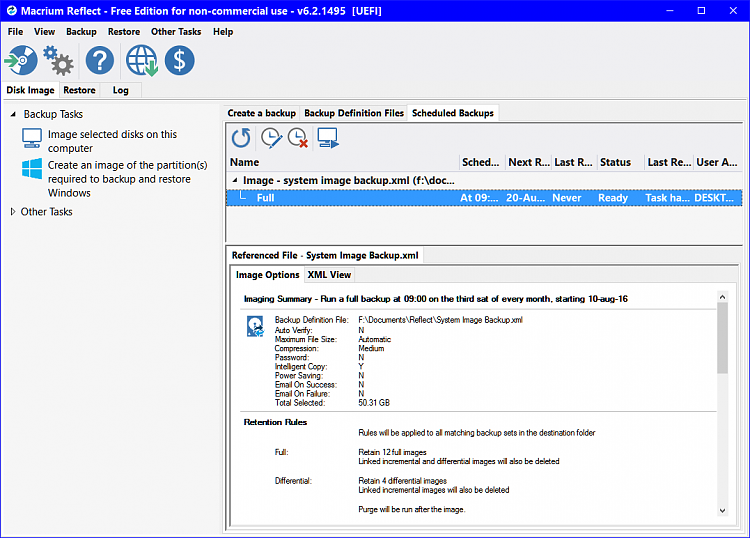The height and width of the screenshot is (538, 750).
Task: Click the DESKT... user account cell
Action: coord(714,198)
